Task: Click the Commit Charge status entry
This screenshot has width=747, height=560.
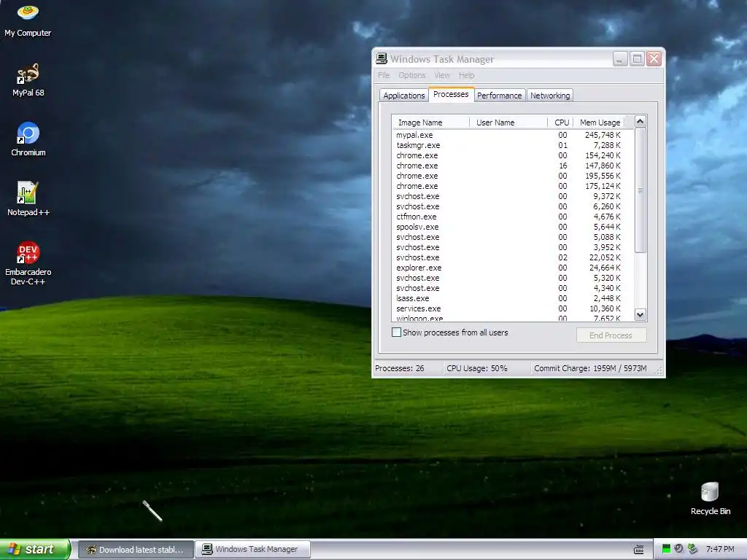Action: [x=590, y=368]
